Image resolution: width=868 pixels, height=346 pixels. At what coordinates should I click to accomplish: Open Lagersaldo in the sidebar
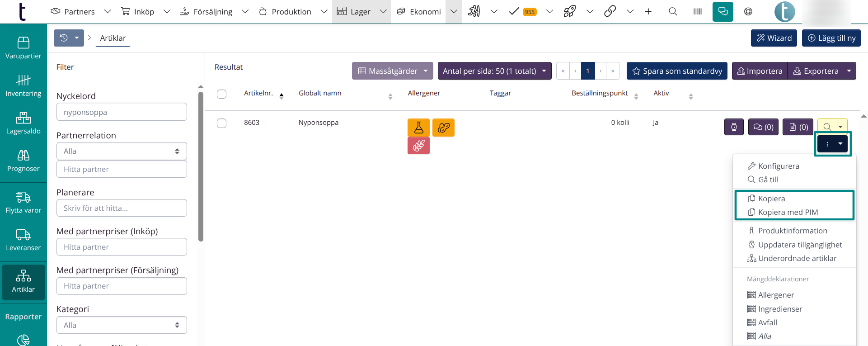23,123
